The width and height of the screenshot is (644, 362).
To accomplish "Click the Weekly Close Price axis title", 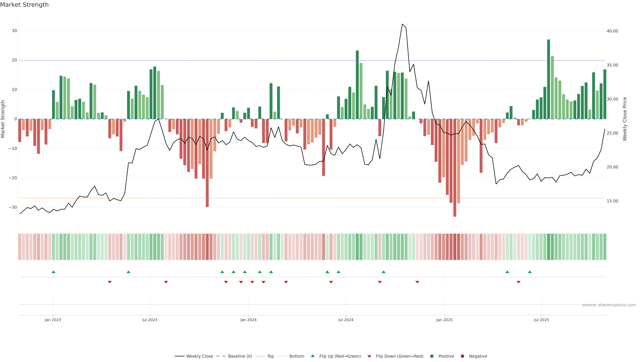I will 625,119.
